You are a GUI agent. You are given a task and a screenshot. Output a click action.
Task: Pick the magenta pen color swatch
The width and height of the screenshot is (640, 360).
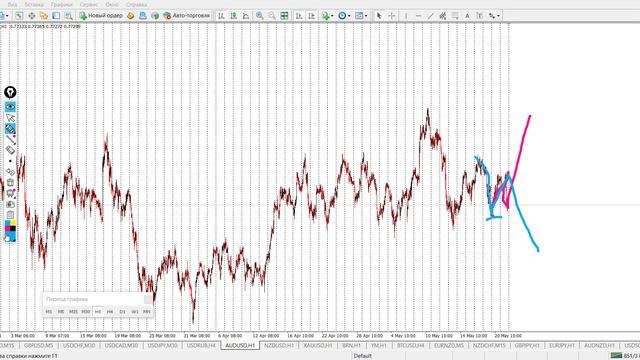tap(7, 229)
